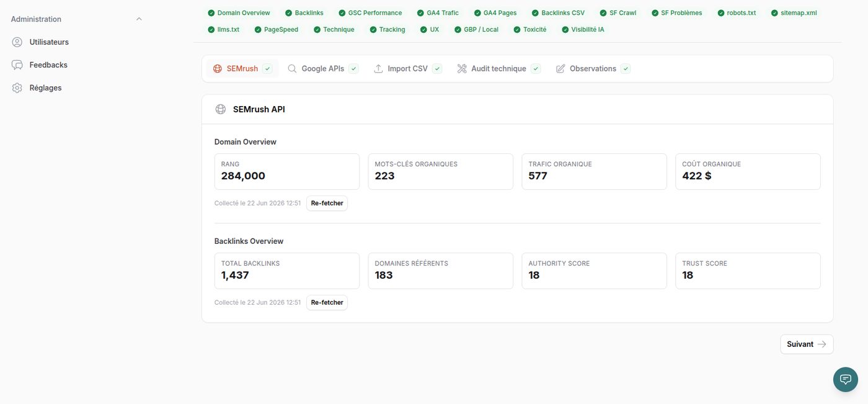
Task: Click the GSC Performance status chip
Action: tap(370, 13)
